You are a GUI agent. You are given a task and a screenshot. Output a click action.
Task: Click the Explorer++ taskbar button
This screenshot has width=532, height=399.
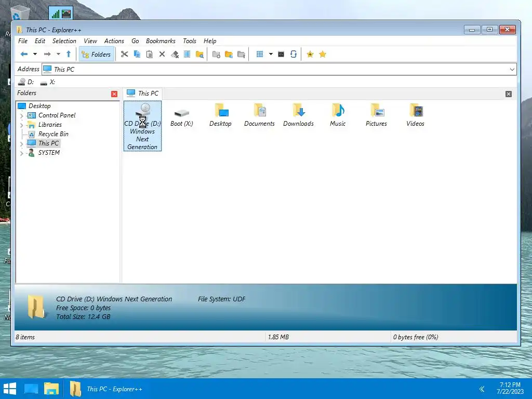(106, 389)
